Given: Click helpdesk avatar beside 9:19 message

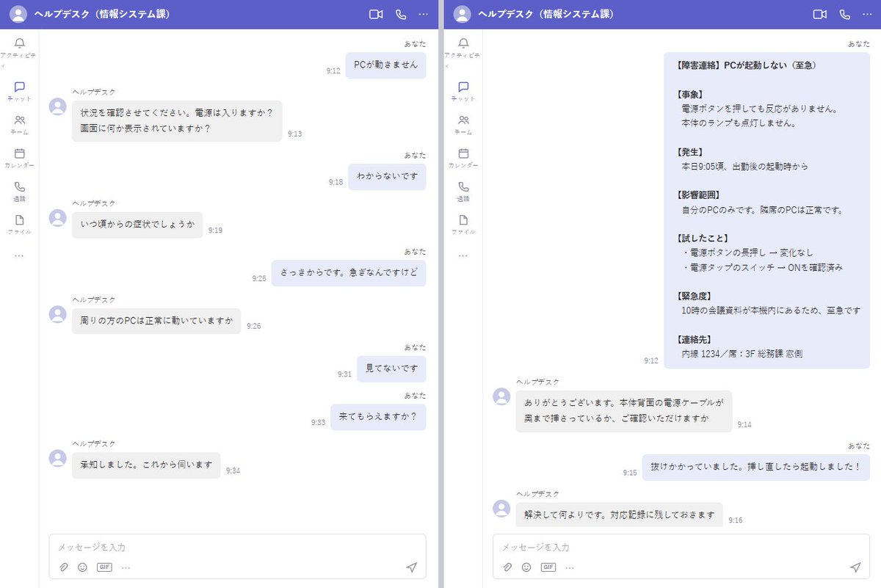Looking at the screenshot, I should 57,218.
